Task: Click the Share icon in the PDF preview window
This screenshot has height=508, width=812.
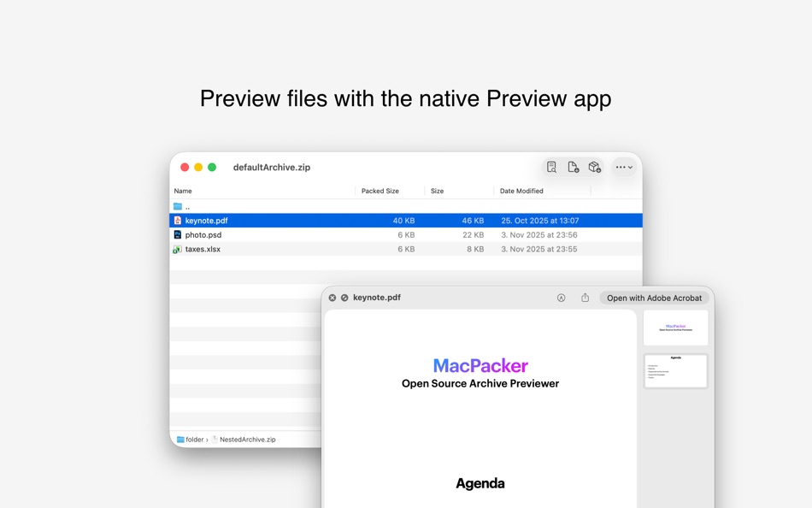Action: click(x=585, y=298)
